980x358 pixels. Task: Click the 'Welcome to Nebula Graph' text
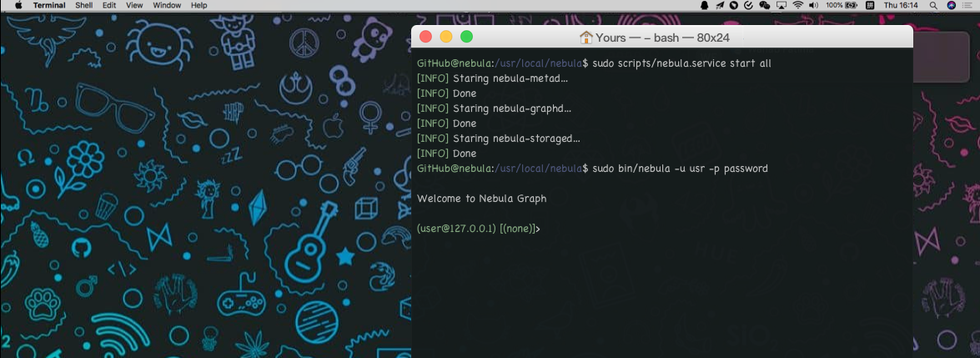click(481, 199)
